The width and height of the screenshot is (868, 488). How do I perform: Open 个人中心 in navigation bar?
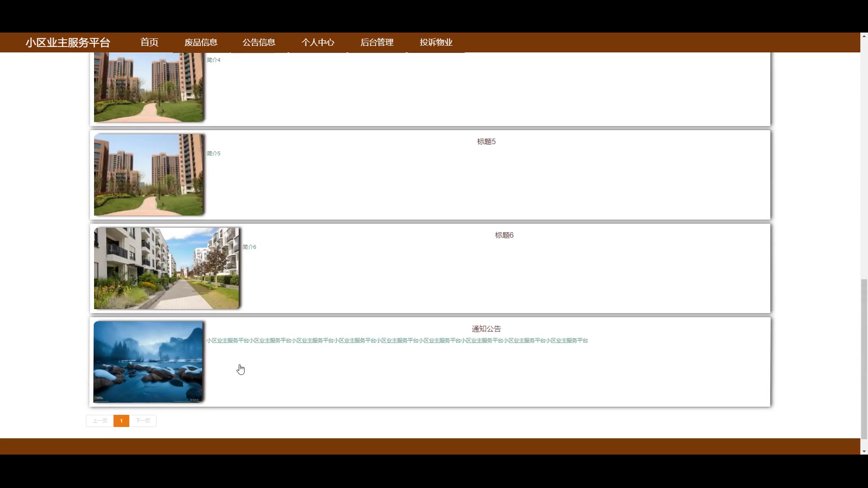[318, 42]
